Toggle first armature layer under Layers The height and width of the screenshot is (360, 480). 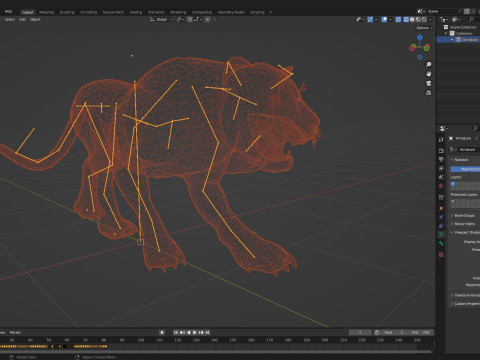click(453, 184)
